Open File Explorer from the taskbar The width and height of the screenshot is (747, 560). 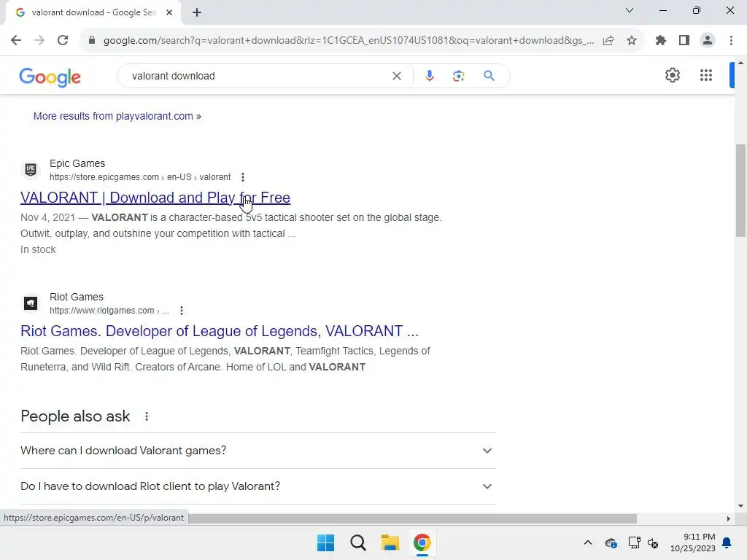390,542
